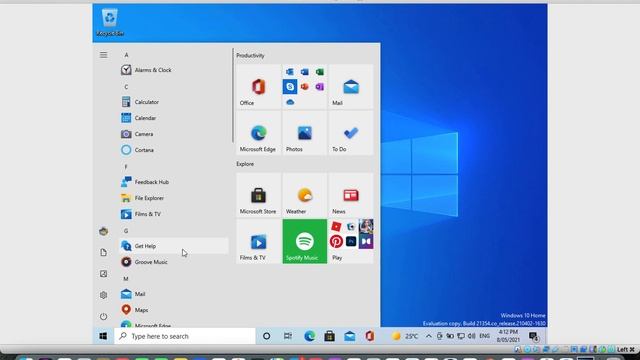640x360 pixels.
Task: Open Cortana from the app list
Action: tap(174, 150)
